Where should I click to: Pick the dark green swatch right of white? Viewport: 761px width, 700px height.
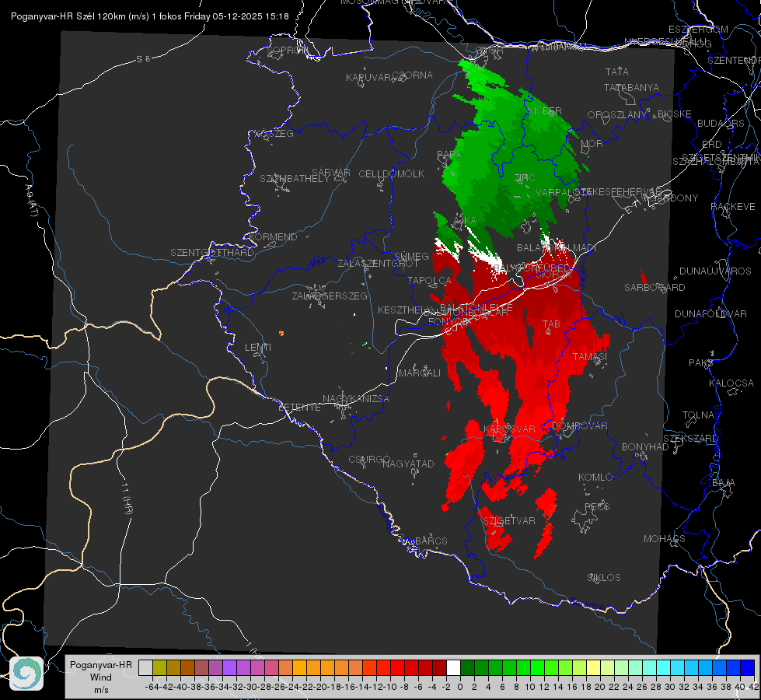467,667
